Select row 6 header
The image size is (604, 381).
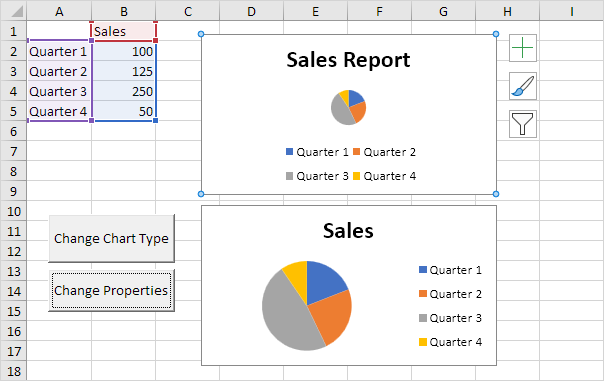point(13,131)
